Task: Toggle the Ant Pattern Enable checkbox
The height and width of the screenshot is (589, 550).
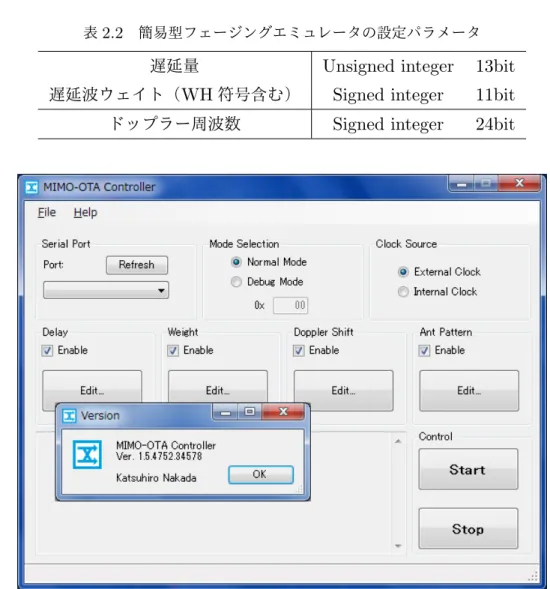Action: pyautogui.click(x=425, y=350)
